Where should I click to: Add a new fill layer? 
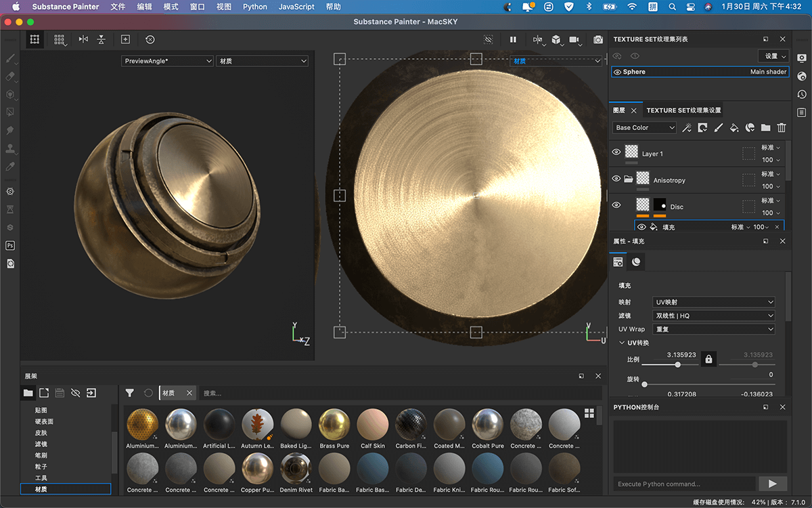(734, 127)
